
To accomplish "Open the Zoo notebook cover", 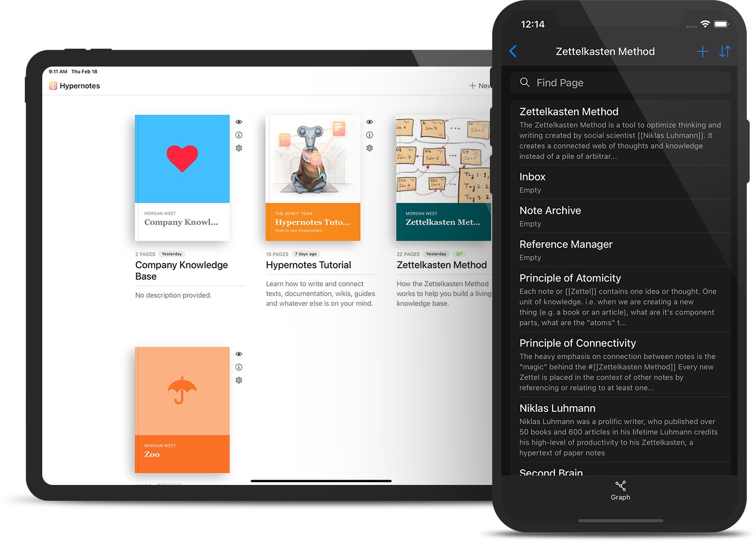I will [182, 410].
